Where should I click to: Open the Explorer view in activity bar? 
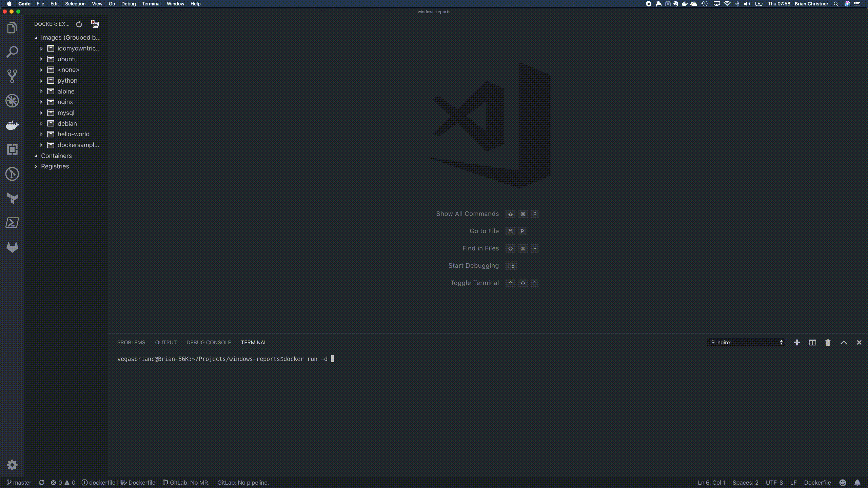point(12,28)
